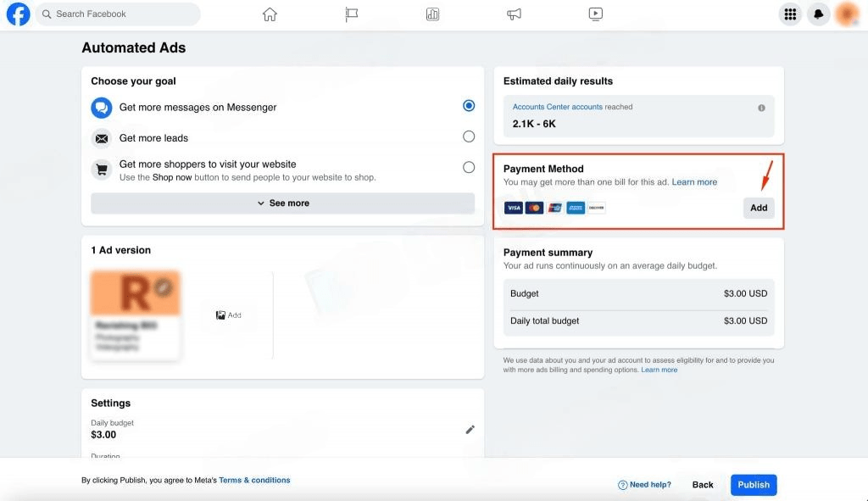Screen dimensions: 868x501
Task: Click Need help? link
Action: [x=644, y=485]
